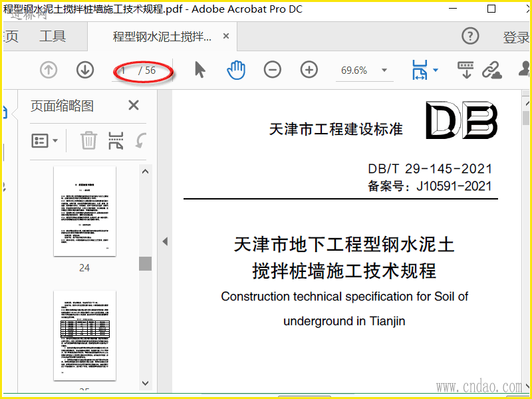Switch to the 程型钢水泥土搅拌 document tab
Viewport: 532px width, 399px height.
click(162, 37)
